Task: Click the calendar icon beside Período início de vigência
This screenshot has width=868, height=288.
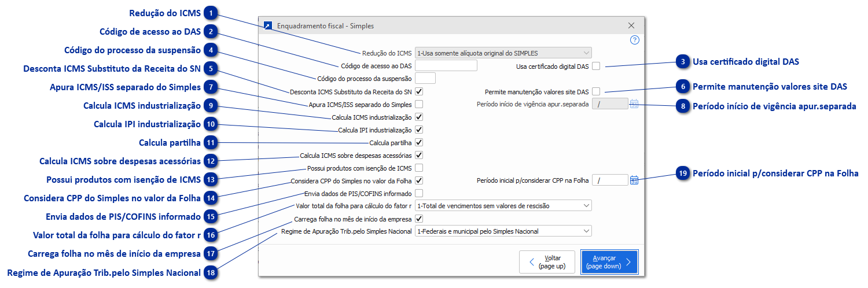Action: [634, 104]
